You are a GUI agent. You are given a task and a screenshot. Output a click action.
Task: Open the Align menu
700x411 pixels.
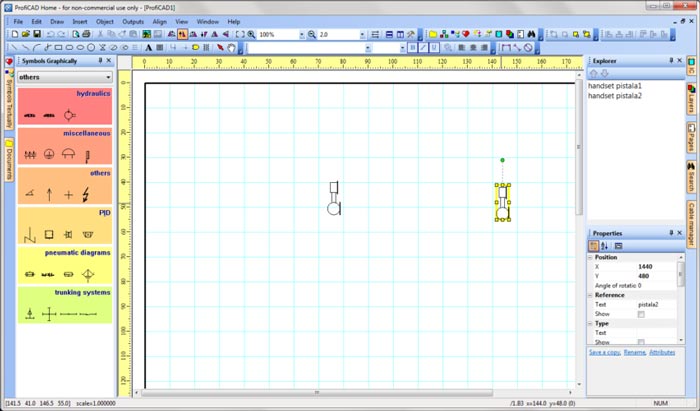(159, 21)
